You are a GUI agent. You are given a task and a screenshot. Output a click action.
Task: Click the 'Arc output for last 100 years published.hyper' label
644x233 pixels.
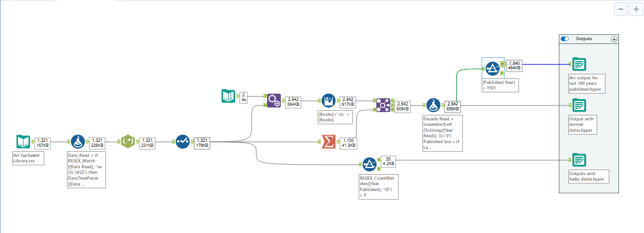pos(587,84)
